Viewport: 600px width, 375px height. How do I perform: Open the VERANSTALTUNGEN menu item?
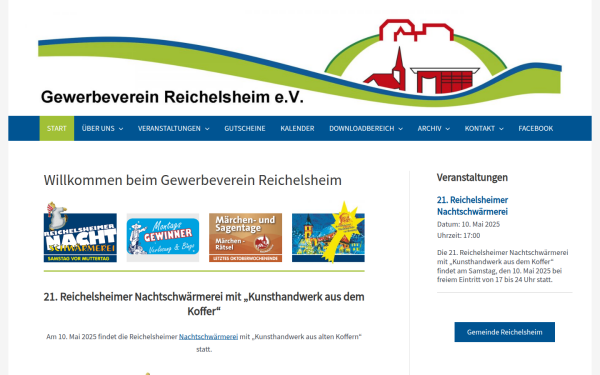tap(169, 129)
